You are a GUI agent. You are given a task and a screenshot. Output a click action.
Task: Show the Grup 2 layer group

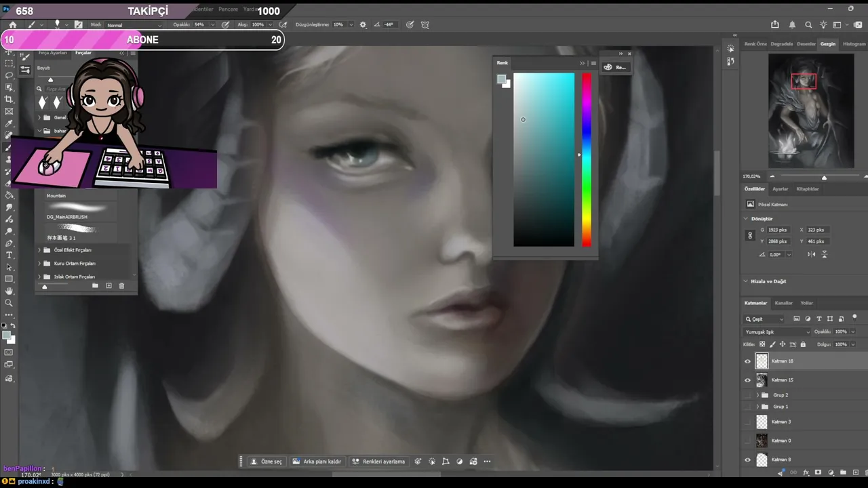(x=748, y=394)
